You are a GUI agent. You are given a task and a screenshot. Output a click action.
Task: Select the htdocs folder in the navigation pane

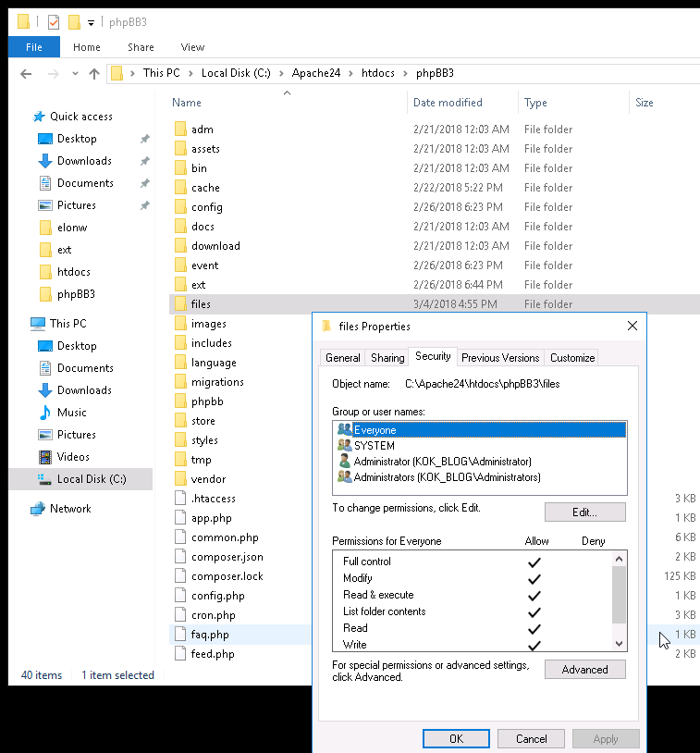(x=73, y=272)
